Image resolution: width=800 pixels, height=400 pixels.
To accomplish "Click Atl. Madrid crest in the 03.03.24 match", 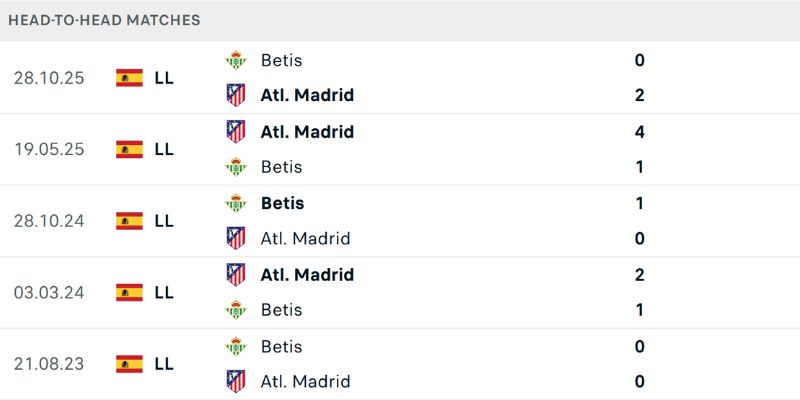I will (236, 275).
